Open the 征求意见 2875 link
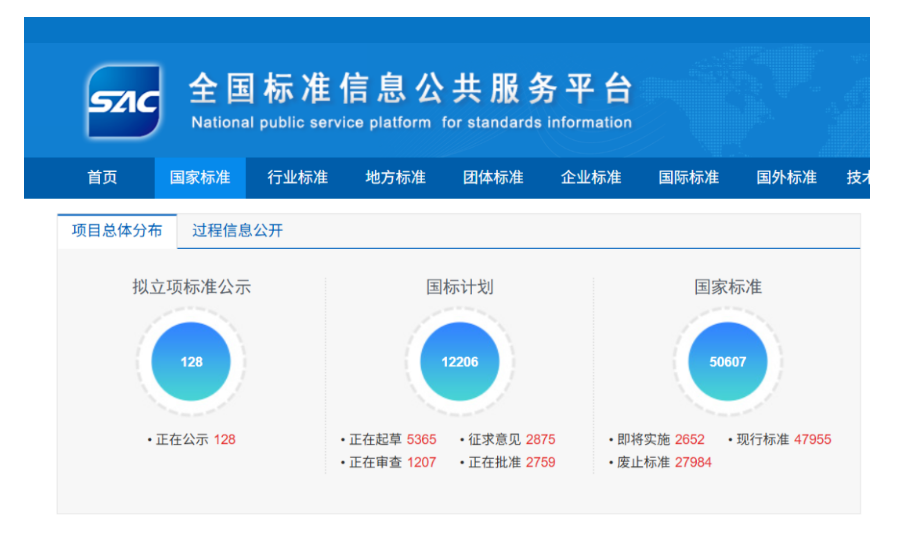 (508, 439)
